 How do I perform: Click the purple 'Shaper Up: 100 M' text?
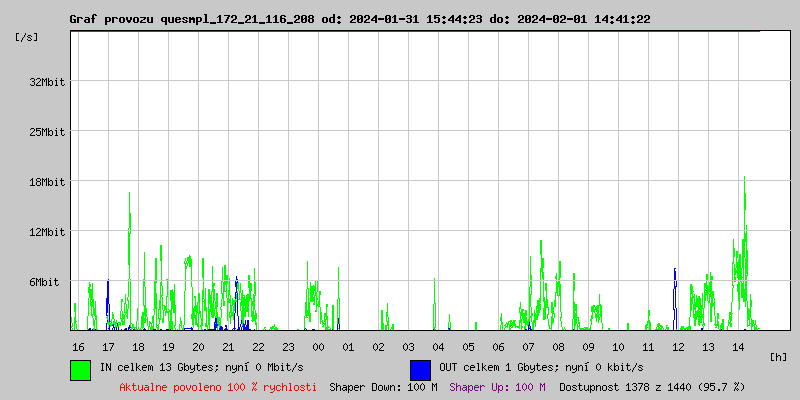pos(497,386)
